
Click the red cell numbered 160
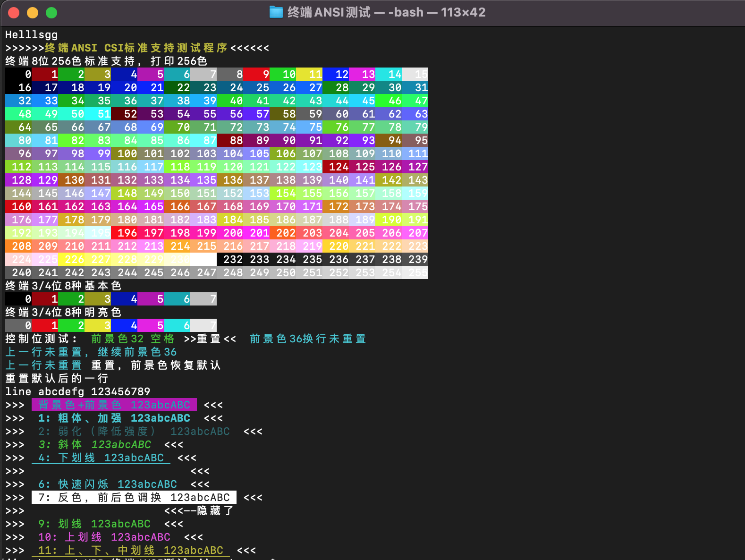[18, 206]
